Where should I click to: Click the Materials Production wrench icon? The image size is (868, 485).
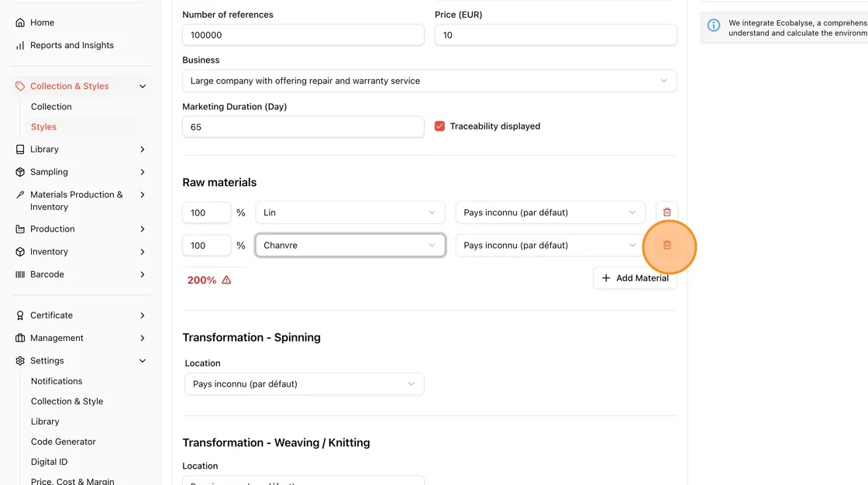click(x=20, y=195)
